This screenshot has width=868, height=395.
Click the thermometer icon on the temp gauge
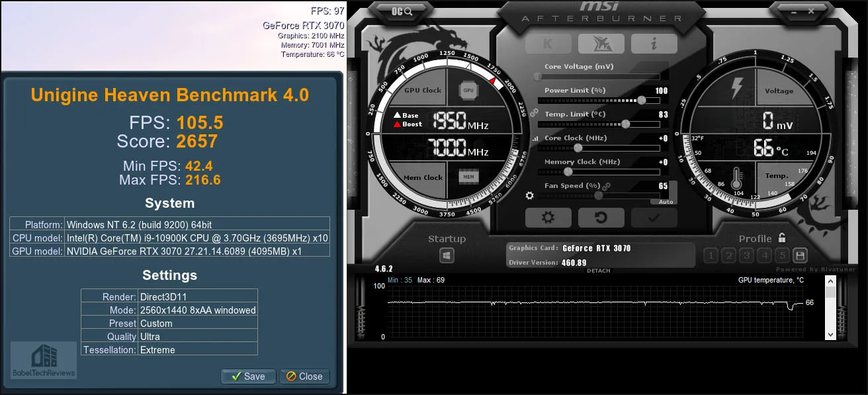pos(737,177)
